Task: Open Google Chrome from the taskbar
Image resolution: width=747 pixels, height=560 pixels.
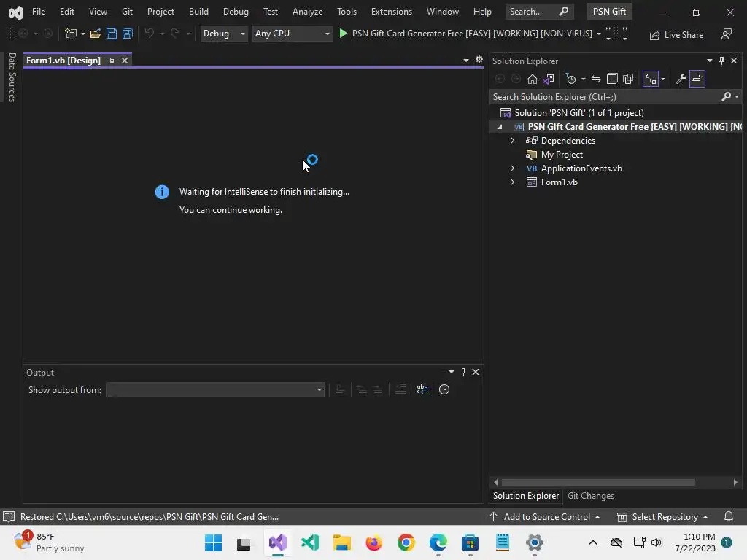Action: [x=406, y=542]
